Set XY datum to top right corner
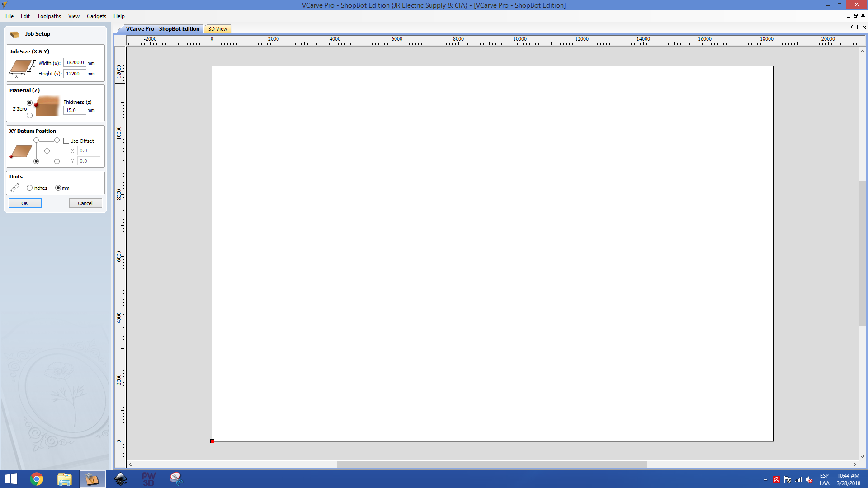 pos(57,140)
